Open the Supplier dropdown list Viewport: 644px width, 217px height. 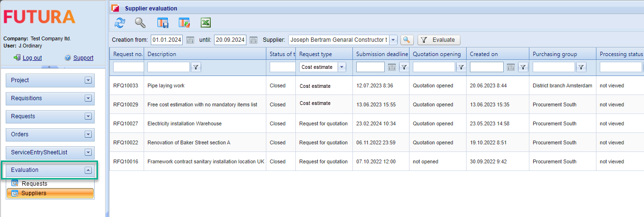tap(393, 40)
